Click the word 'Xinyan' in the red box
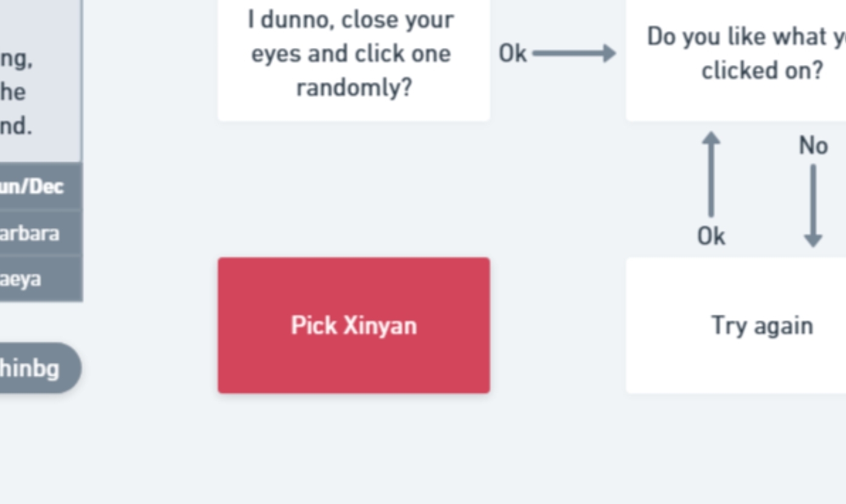This screenshot has width=846, height=504. pyautogui.click(x=380, y=325)
